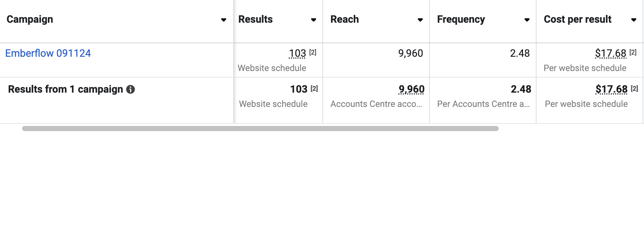Click the [2] footnote beside total 103 results

click(314, 88)
